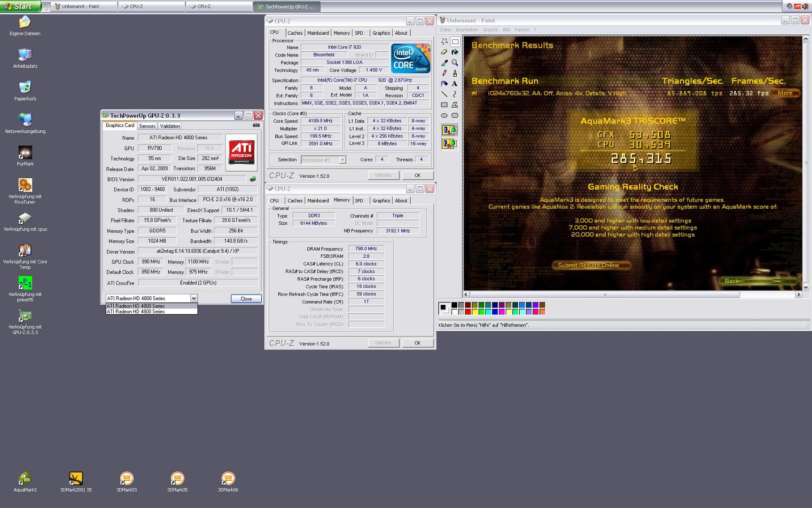Open the Datei menu in Paint
Screen dimensions: 812x508
pos(445,30)
